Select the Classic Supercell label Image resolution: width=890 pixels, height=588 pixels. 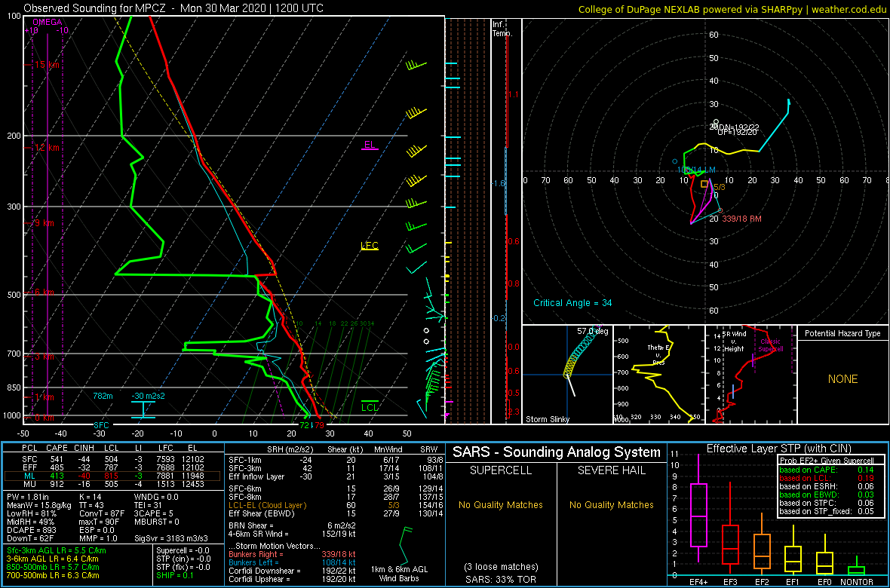tap(772, 345)
